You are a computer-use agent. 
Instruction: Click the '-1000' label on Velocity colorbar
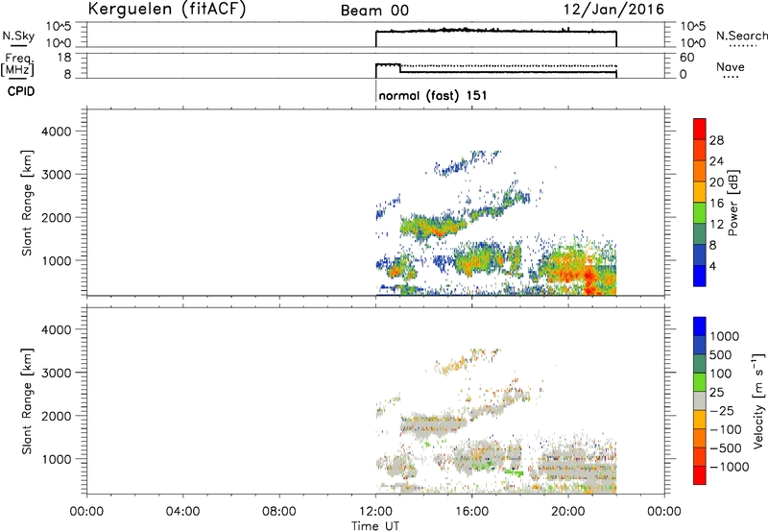click(730, 467)
